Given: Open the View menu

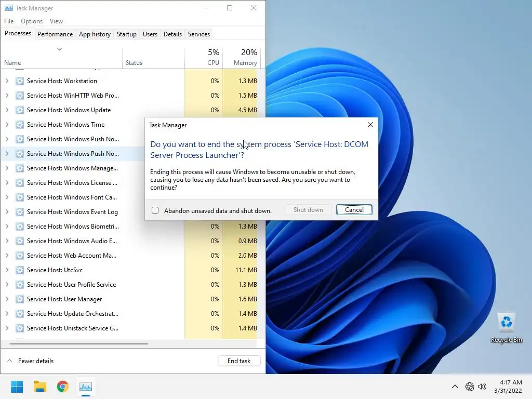Looking at the screenshot, I should pyautogui.click(x=56, y=21).
